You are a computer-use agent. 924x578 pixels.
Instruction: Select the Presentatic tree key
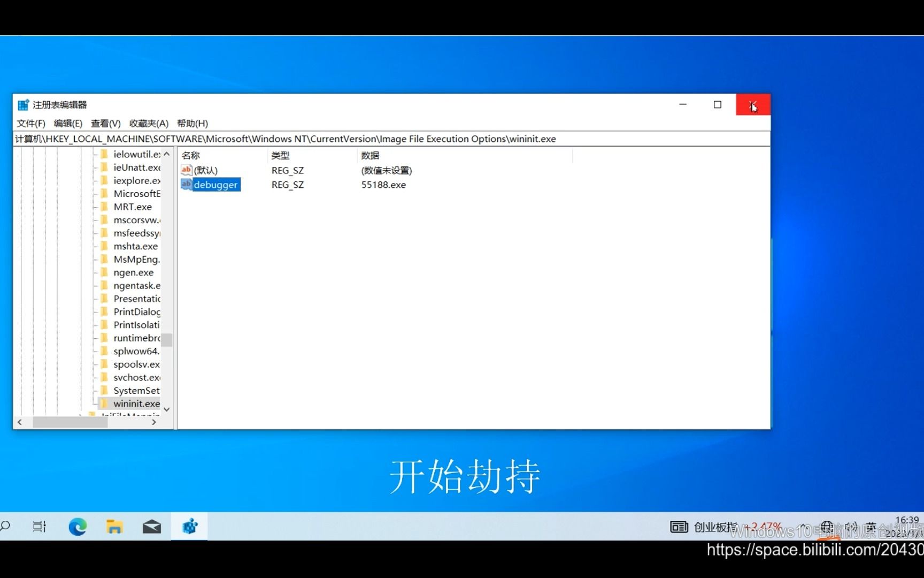(137, 299)
